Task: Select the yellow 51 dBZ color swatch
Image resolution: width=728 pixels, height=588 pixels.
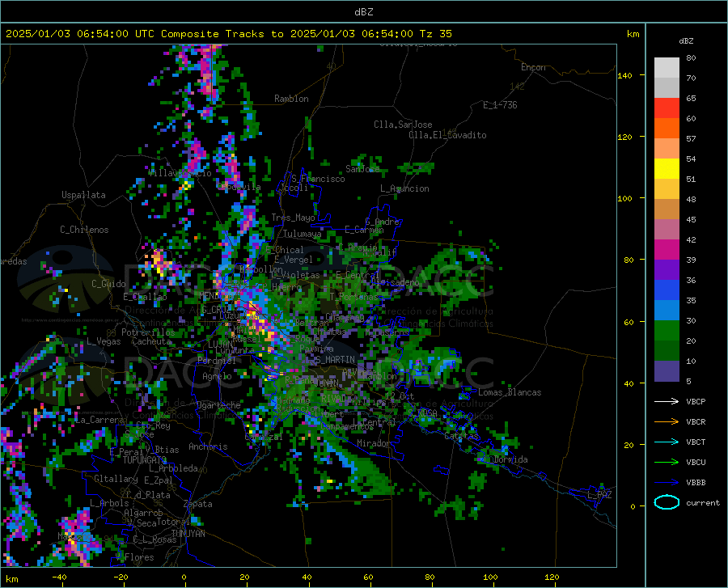Action: coord(667,169)
